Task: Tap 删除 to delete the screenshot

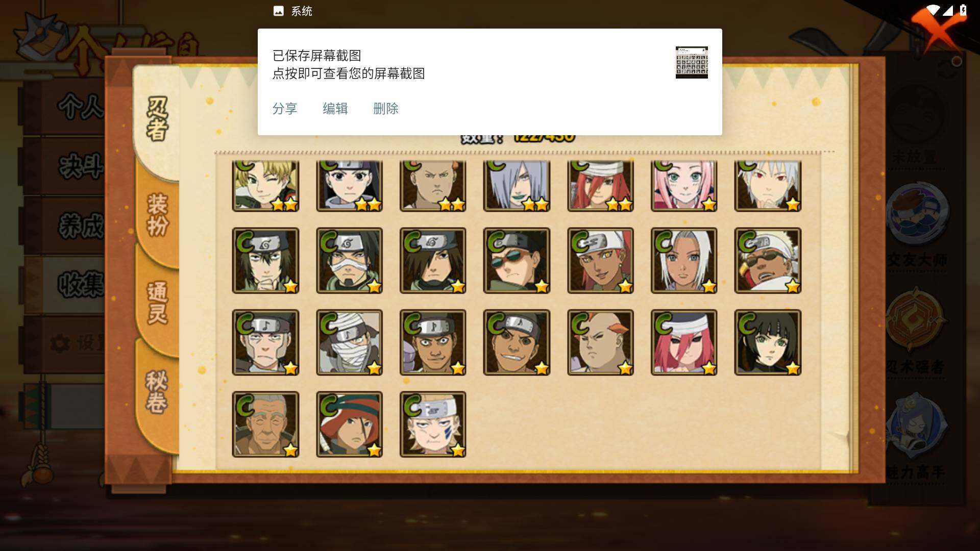Action: click(x=386, y=109)
